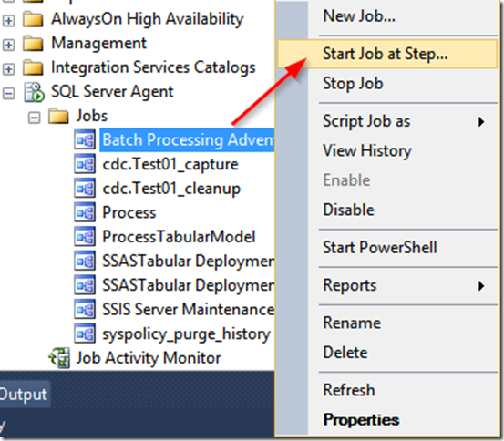Click the ProcessTabularModel job icon

[85, 237]
